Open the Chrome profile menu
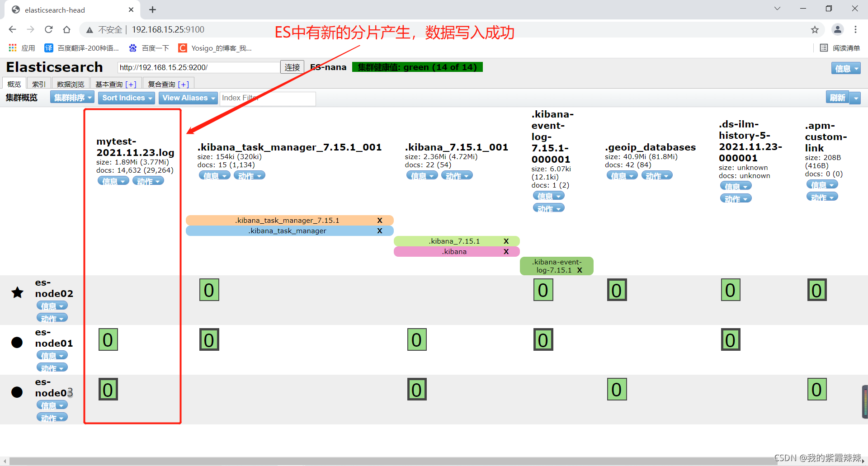868x466 pixels. click(837, 29)
